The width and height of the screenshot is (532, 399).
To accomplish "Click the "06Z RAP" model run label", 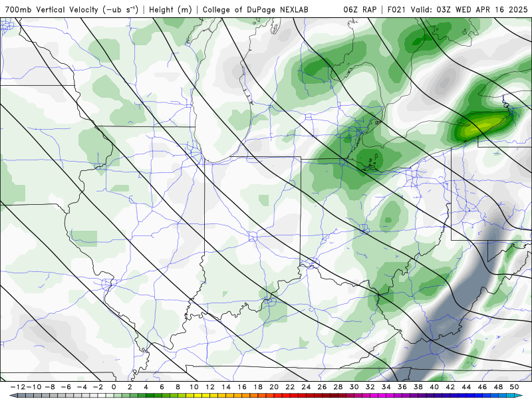I will coord(360,9).
